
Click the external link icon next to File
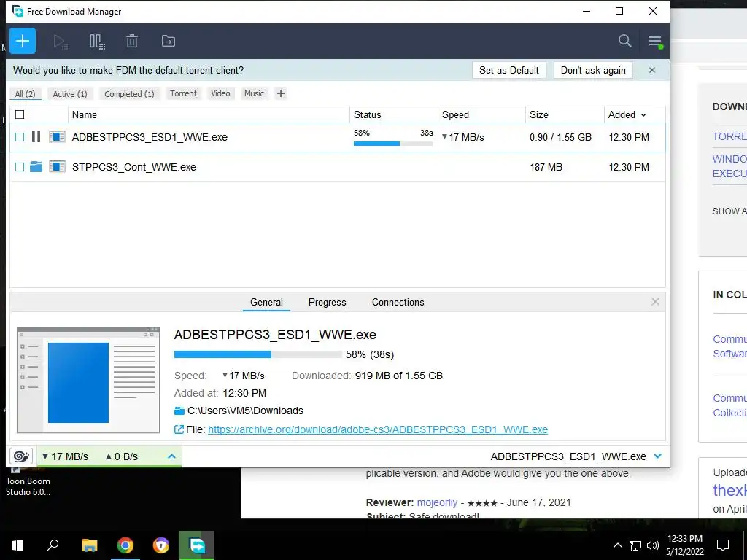tap(179, 429)
